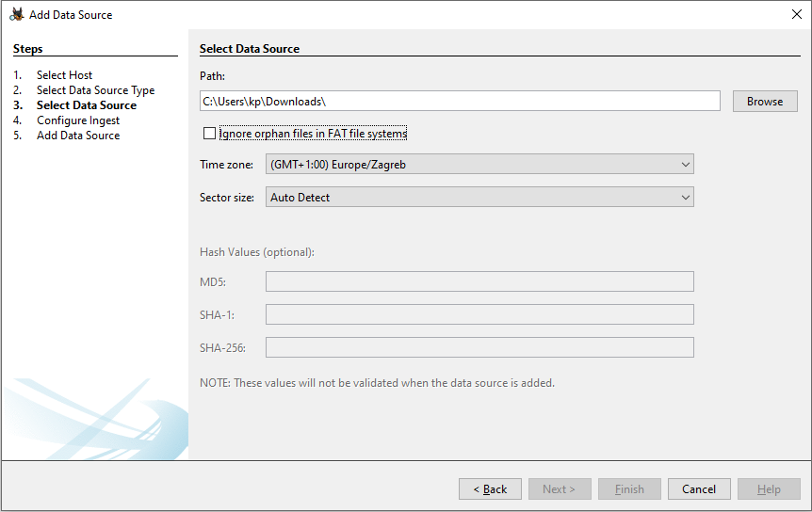Click the SHA-256 hash input field

(x=479, y=347)
